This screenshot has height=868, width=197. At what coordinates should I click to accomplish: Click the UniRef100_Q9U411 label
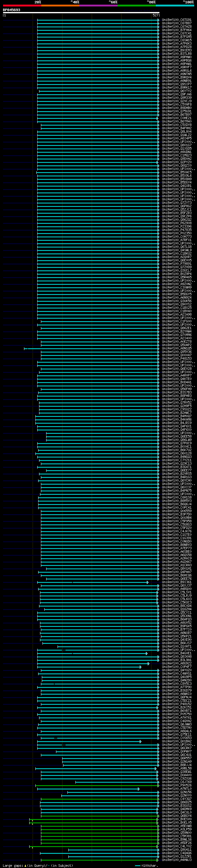click(176, 850)
